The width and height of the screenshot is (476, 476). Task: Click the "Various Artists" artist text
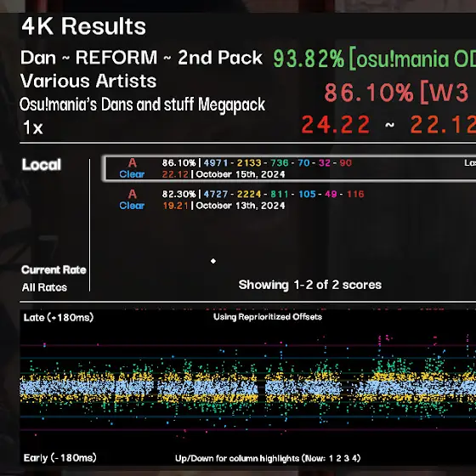coord(88,81)
